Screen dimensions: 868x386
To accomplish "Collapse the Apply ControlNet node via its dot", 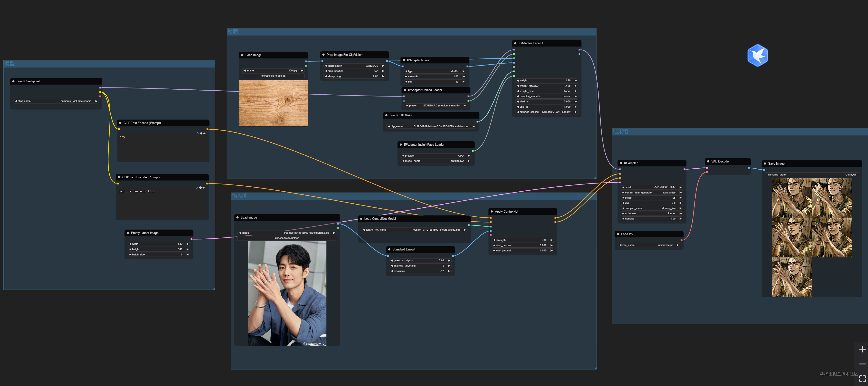I will (492, 211).
